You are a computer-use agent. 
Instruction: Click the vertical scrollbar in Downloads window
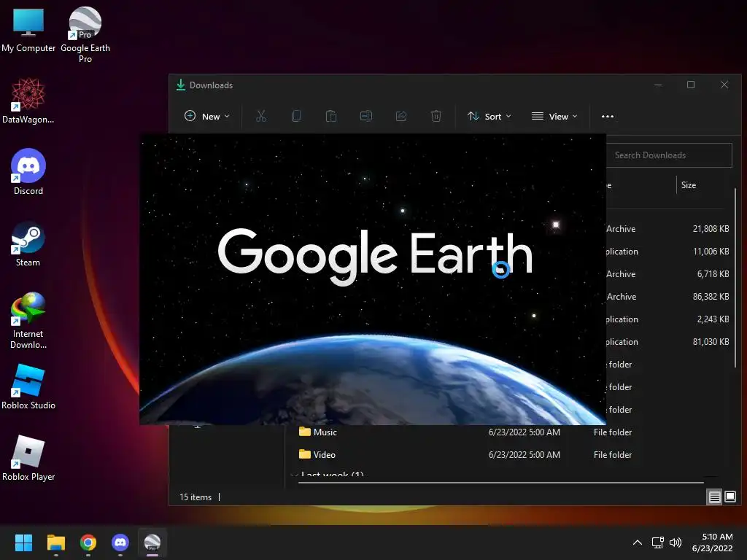[x=735, y=277]
